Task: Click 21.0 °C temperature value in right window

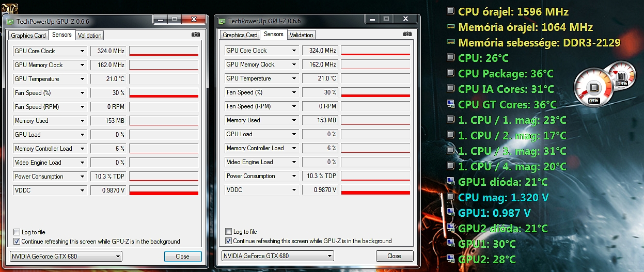Action: [x=320, y=78]
